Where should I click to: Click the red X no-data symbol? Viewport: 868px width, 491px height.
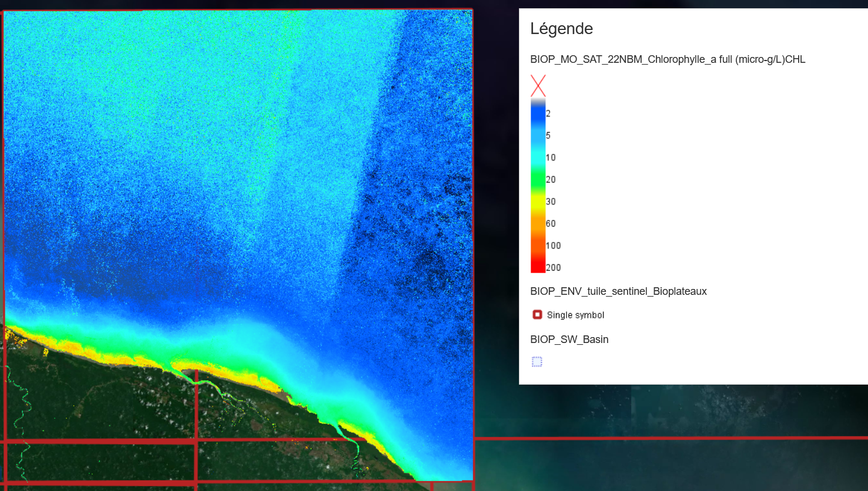pos(538,86)
